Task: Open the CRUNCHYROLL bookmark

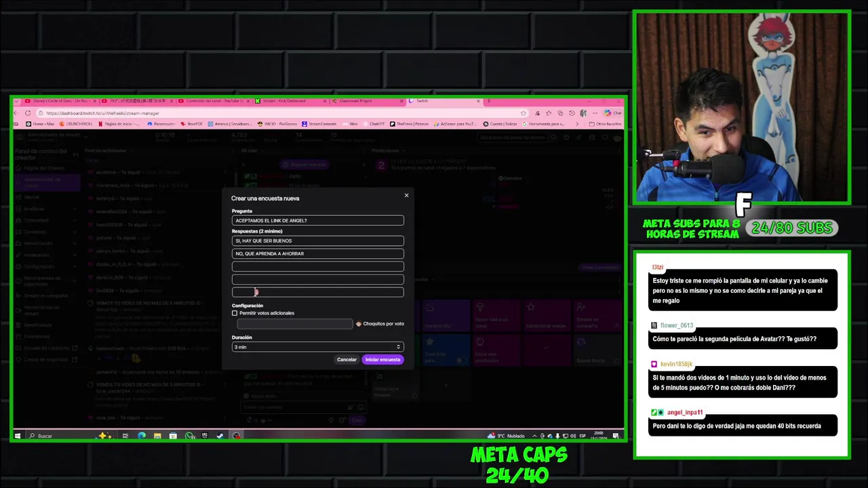Action: 76,124
